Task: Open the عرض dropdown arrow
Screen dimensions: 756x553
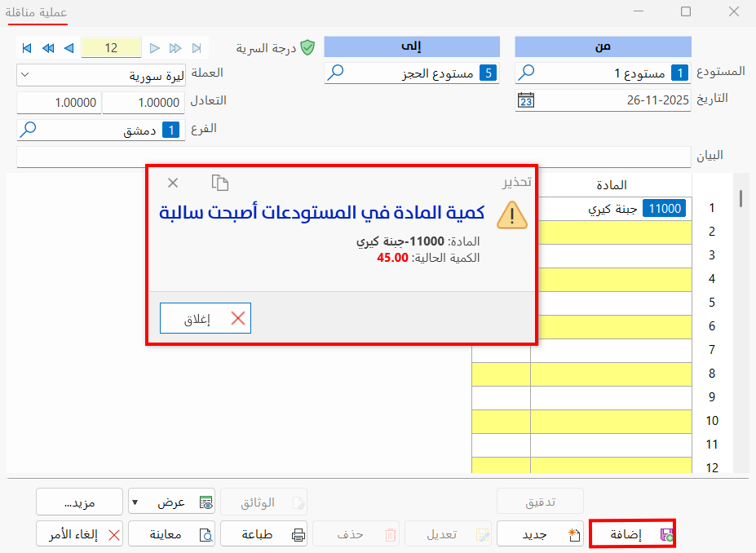Action: [135, 502]
